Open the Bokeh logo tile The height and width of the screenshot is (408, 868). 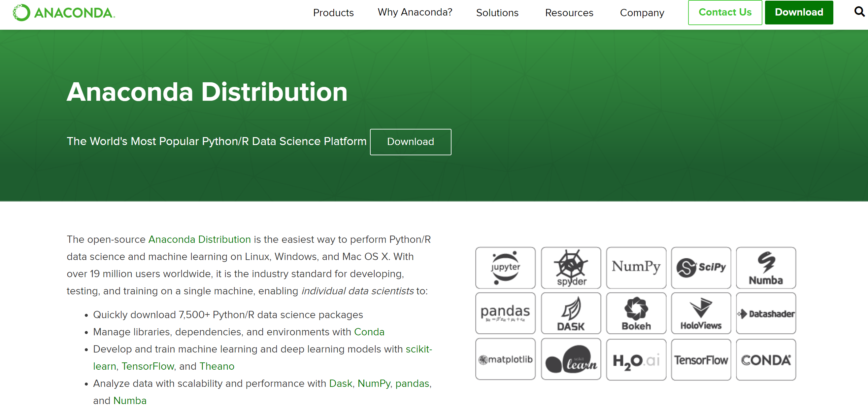coord(636,313)
